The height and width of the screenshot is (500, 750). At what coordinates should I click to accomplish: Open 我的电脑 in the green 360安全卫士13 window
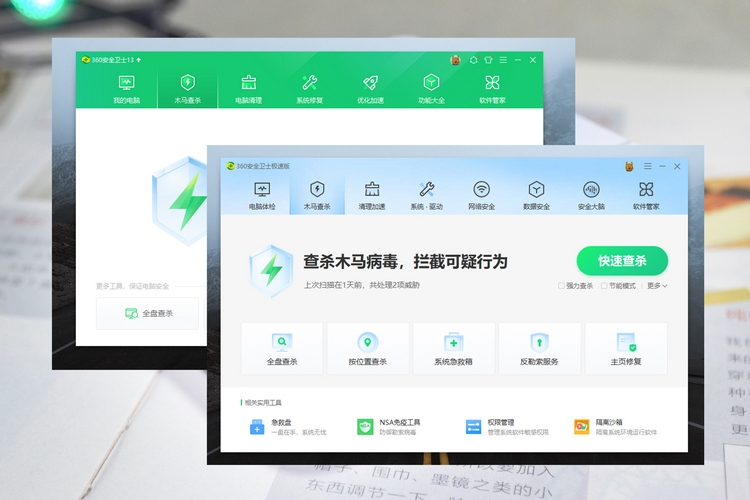coord(126,89)
